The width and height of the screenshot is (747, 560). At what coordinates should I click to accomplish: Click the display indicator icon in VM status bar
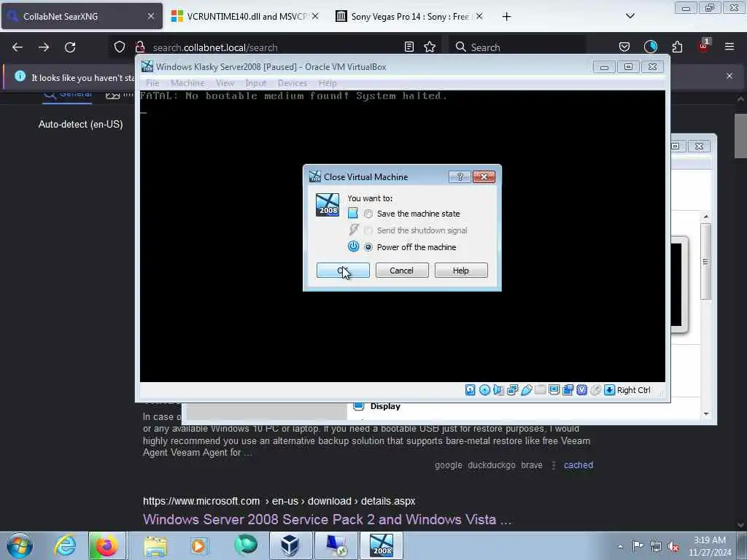pos(554,390)
